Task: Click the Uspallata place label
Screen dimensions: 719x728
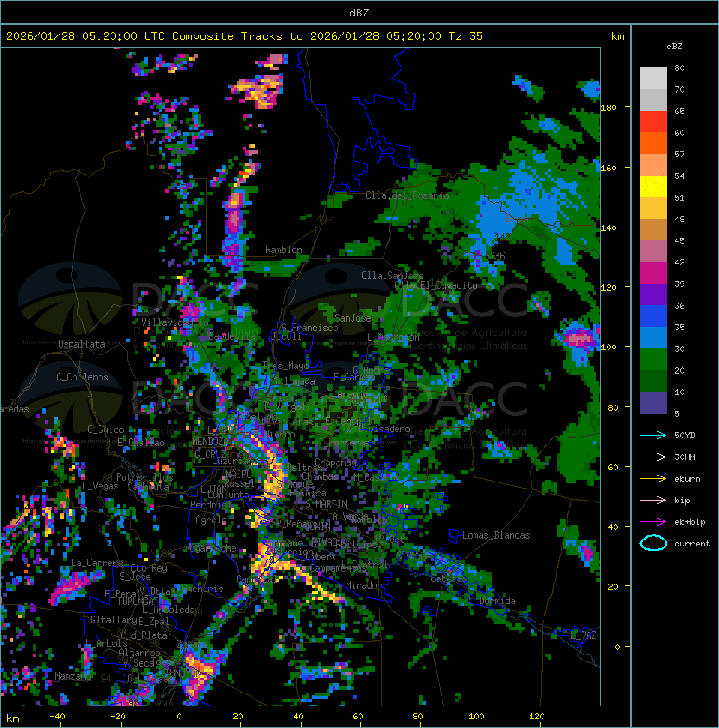Action: (x=81, y=344)
